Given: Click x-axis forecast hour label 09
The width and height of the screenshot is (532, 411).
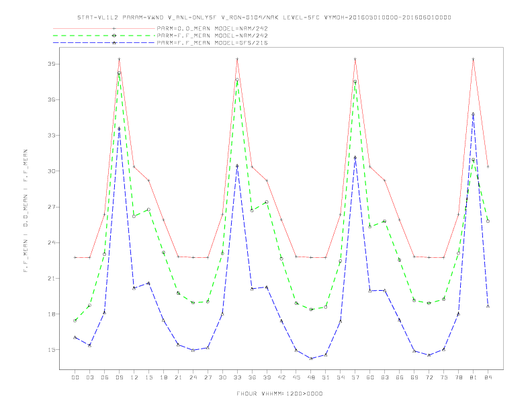Looking at the screenshot, I should 119,377.
